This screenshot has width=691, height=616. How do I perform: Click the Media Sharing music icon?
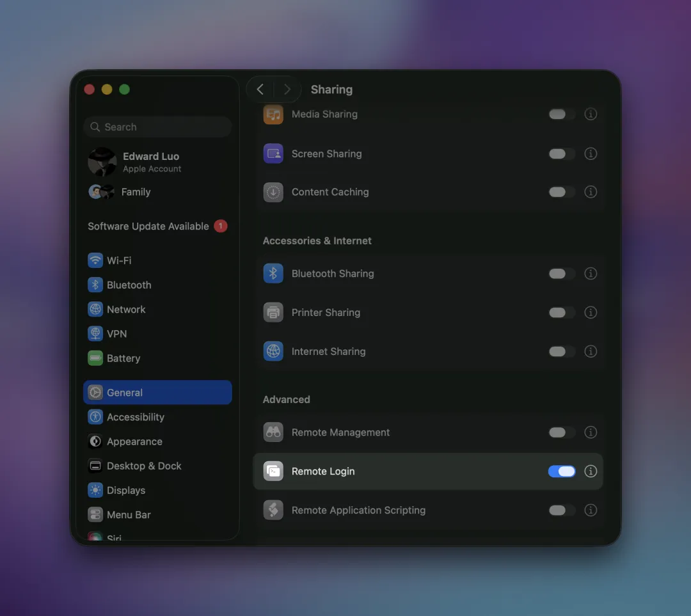point(273,114)
